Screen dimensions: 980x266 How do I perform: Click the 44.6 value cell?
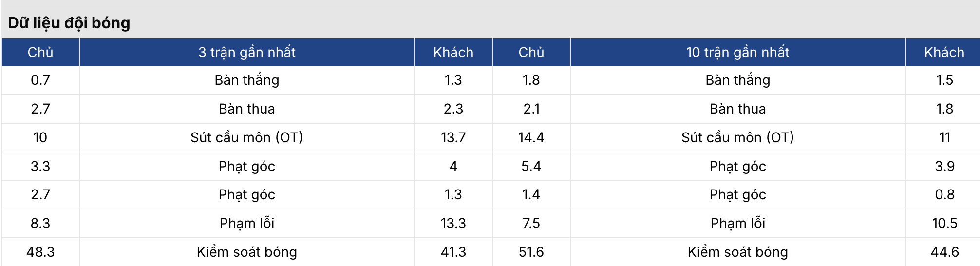click(944, 252)
